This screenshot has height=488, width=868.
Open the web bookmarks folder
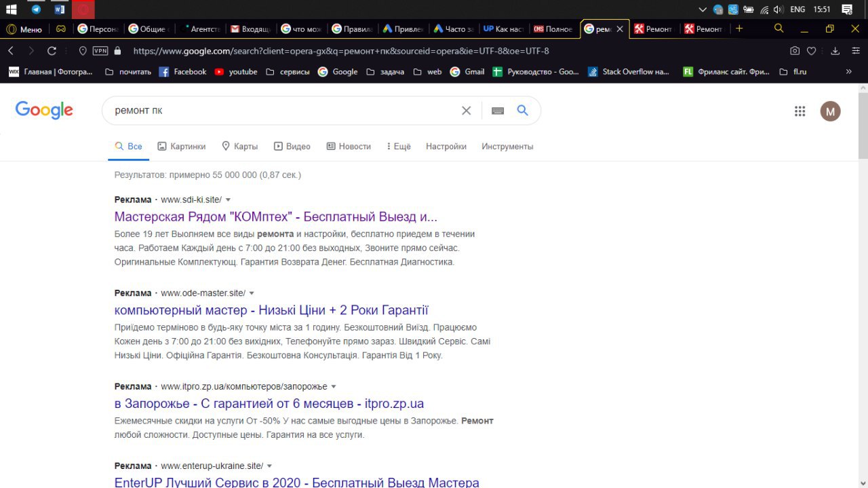coord(427,71)
